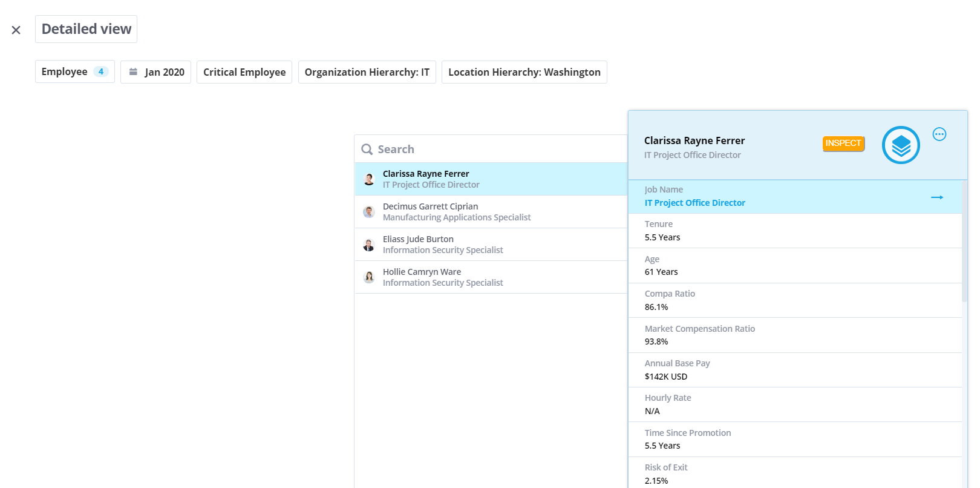
Task: Click Hollie Camryn Ware's avatar
Action: (x=369, y=277)
